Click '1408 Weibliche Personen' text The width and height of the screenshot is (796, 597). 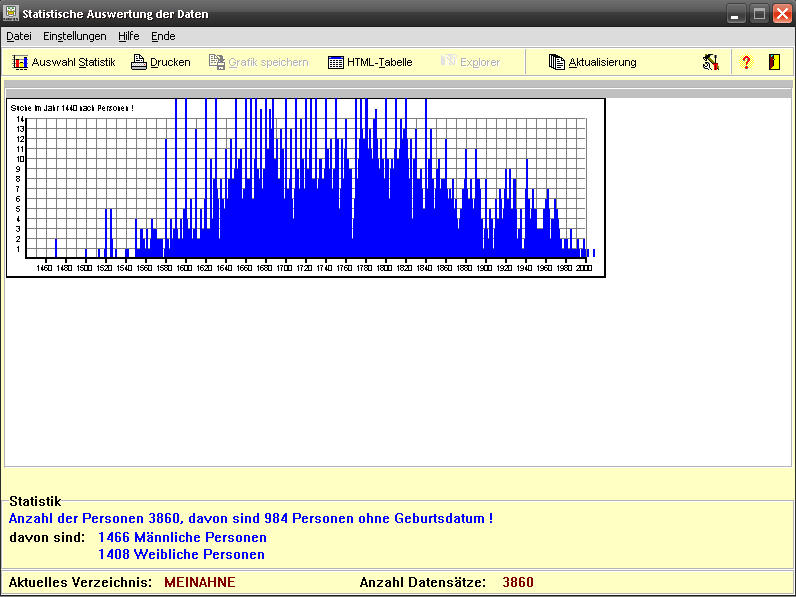tap(181, 554)
